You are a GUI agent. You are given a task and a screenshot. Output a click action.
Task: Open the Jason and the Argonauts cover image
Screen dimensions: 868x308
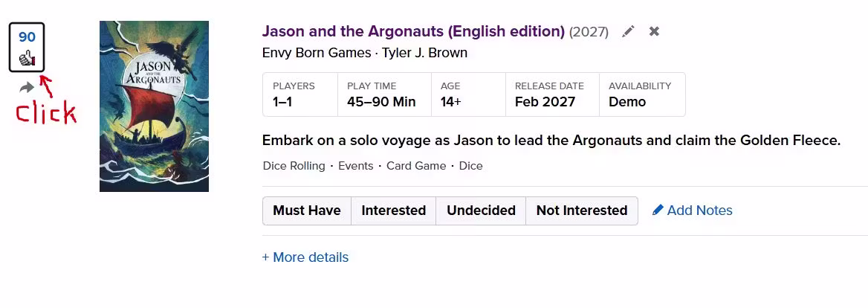click(154, 106)
